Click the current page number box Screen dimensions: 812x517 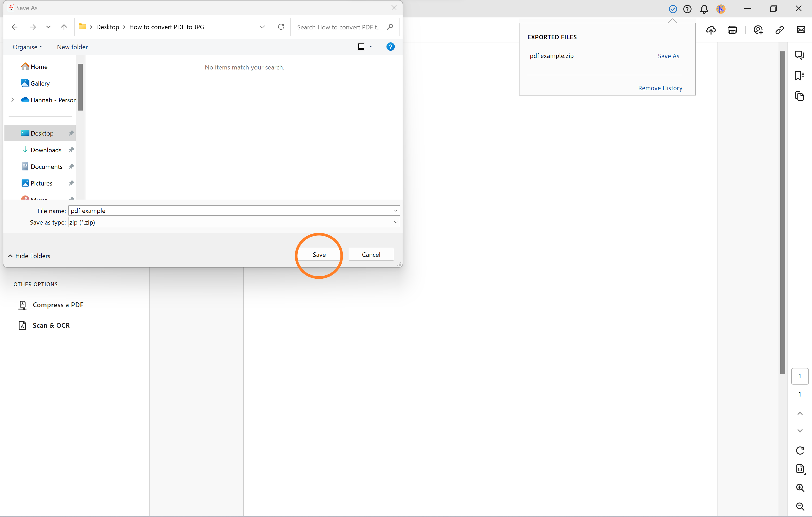pos(800,376)
